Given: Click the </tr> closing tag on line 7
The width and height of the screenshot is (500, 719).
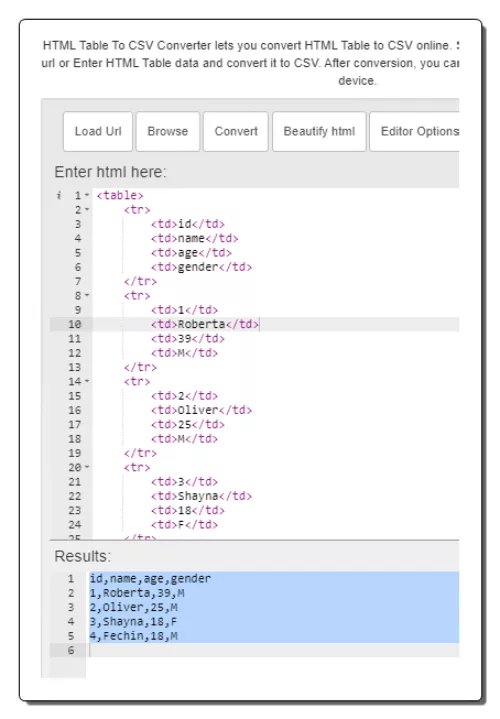Looking at the screenshot, I should 140,281.
